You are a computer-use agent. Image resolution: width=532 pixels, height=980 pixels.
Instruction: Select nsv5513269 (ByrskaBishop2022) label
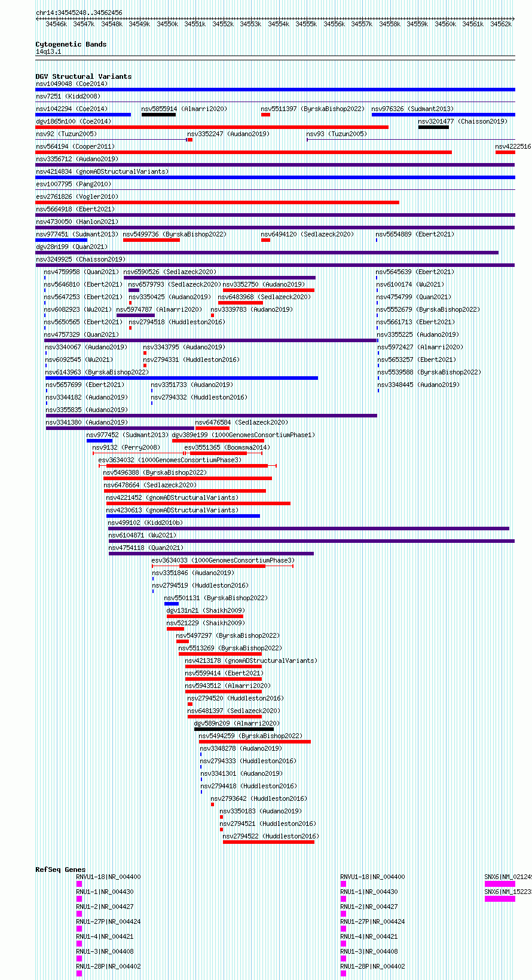tap(230, 648)
